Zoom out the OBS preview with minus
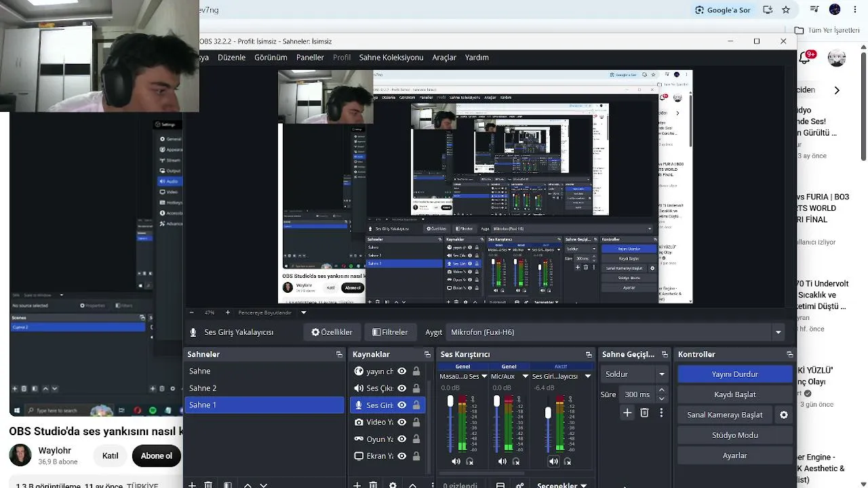Image resolution: width=868 pixels, height=488 pixels. coord(191,312)
